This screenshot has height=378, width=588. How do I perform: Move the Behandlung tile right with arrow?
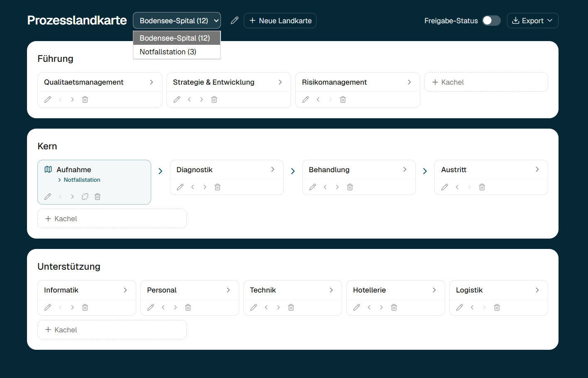coord(337,187)
